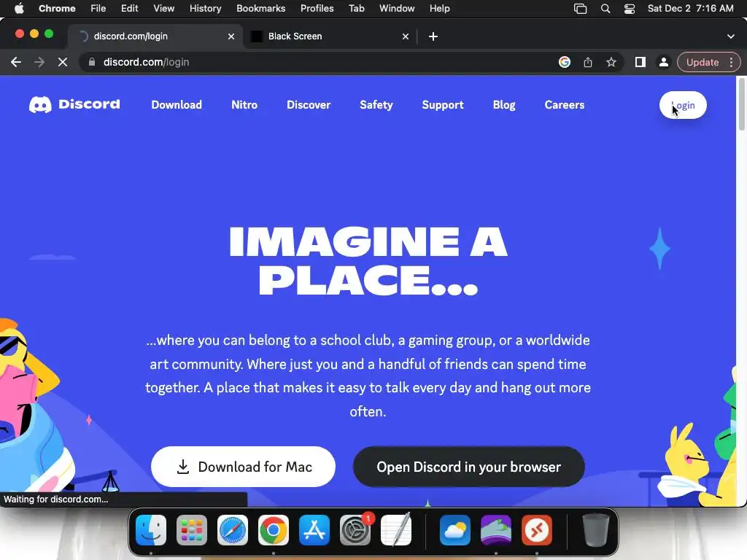Click the lock icon in the address bar
The height and width of the screenshot is (560, 747).
(x=92, y=62)
